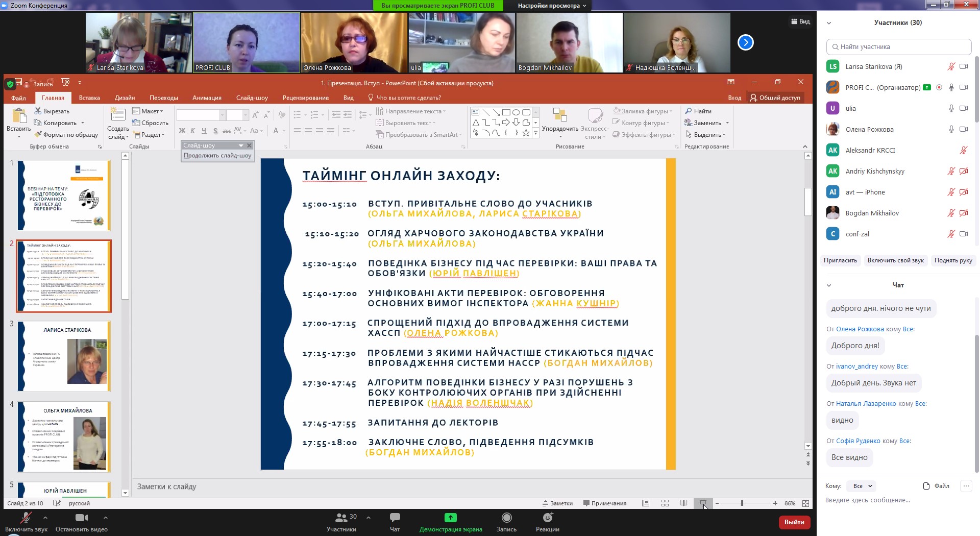Open the Макет layout dropdown
This screenshot has width=980, height=536.
(148, 111)
